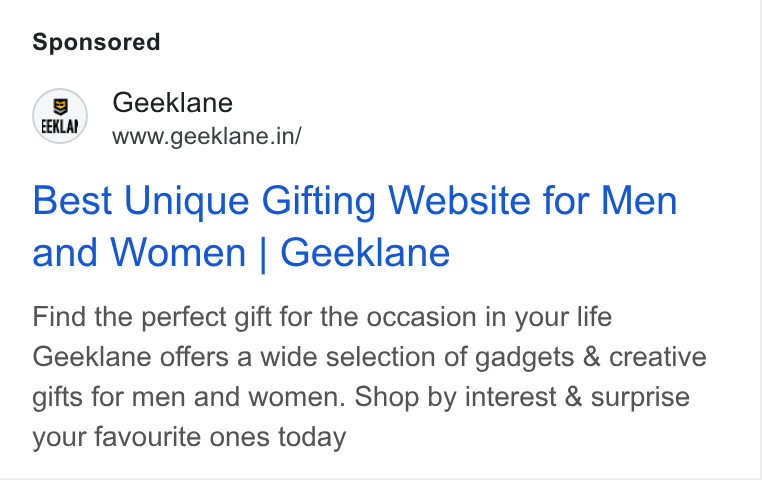
Task: Click the 'Geeklane offers a wide selection' description line
Action: click(x=369, y=358)
